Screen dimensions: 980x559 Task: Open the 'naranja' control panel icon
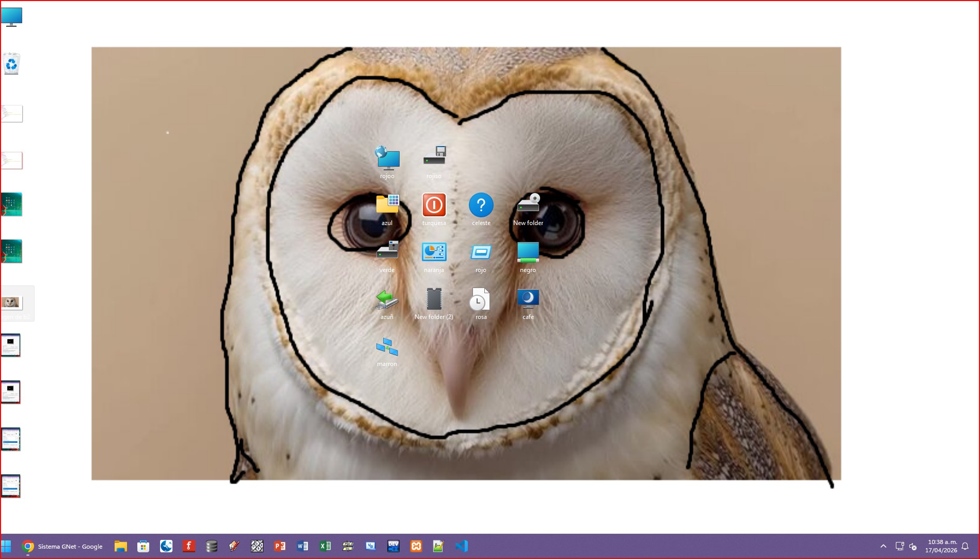[434, 252]
